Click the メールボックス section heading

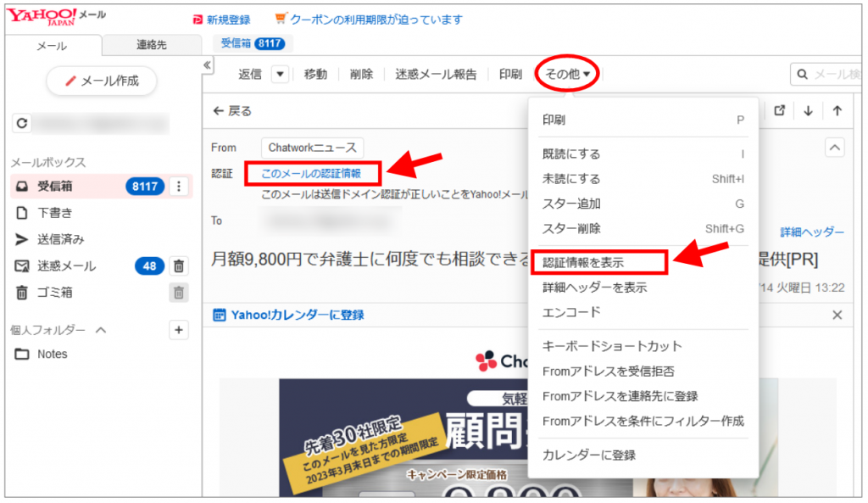point(48,162)
